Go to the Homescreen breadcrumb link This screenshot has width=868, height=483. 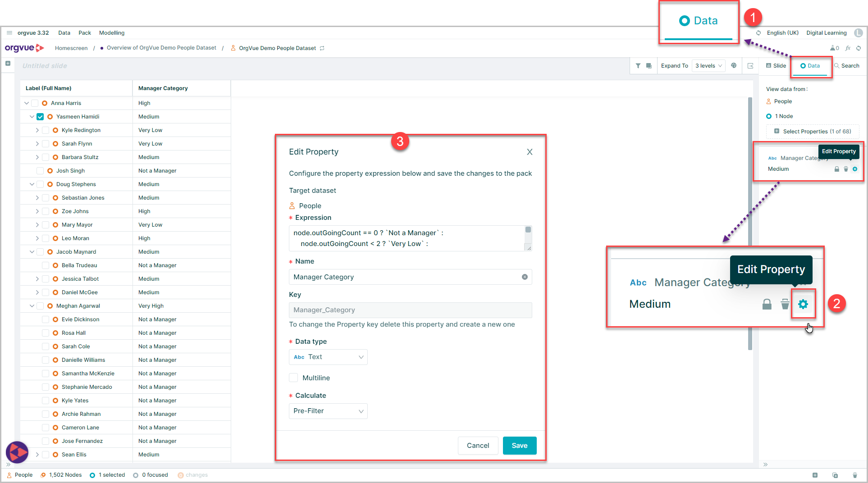71,48
